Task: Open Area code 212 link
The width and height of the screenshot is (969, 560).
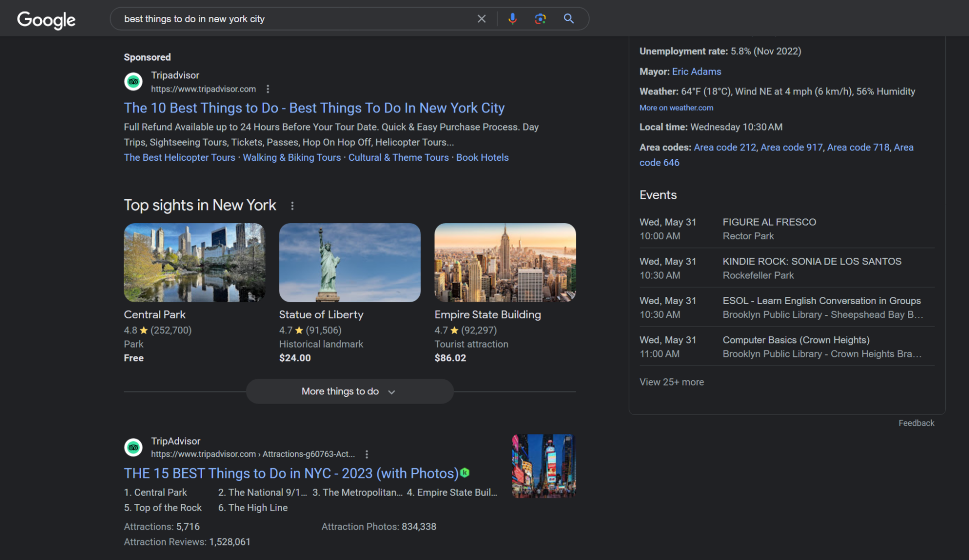Action: [x=725, y=147]
